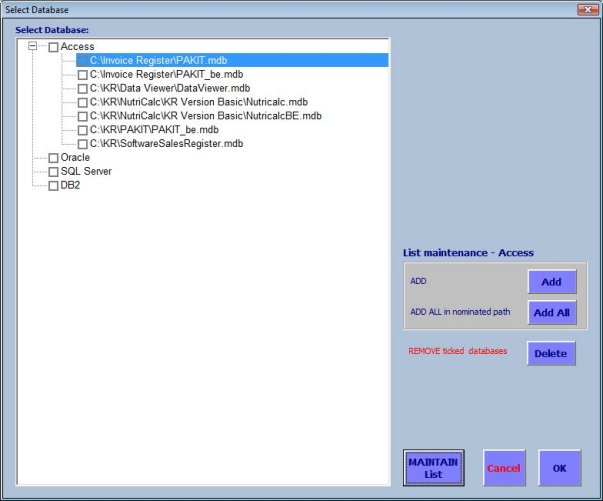Click Delete to remove ticked databases
Screen dimensions: 603x501
[551, 353]
